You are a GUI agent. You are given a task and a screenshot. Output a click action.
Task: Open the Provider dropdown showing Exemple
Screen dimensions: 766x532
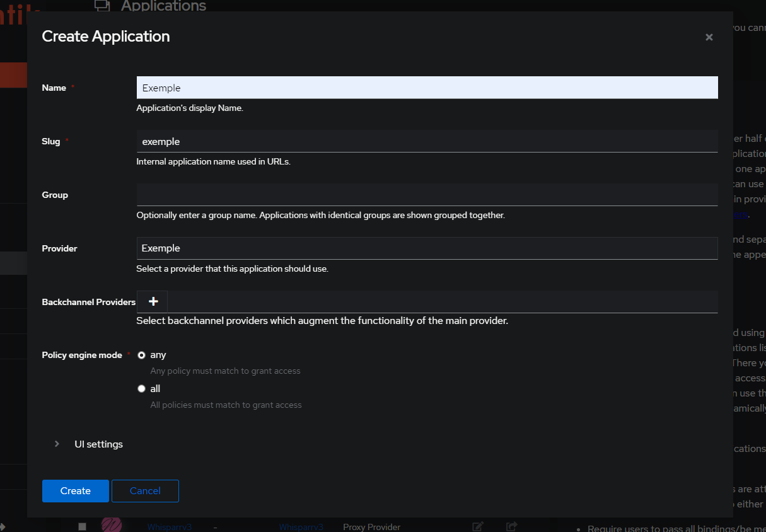[x=427, y=248]
